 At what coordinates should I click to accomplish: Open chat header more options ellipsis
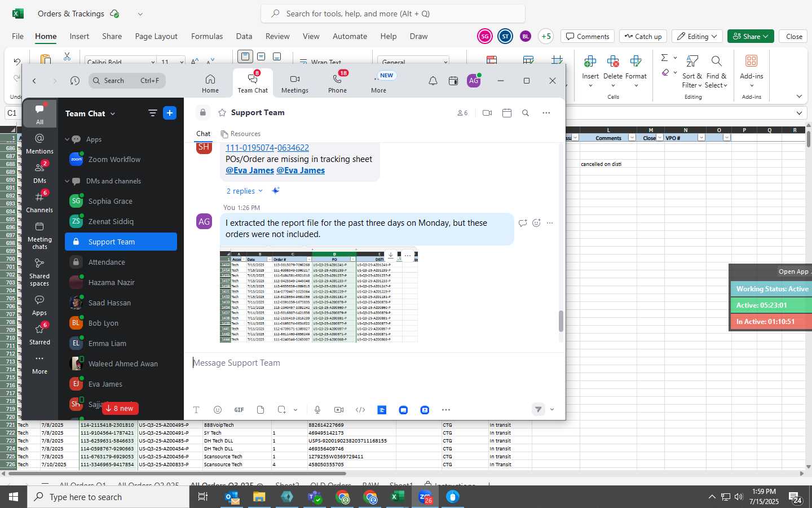(x=546, y=113)
